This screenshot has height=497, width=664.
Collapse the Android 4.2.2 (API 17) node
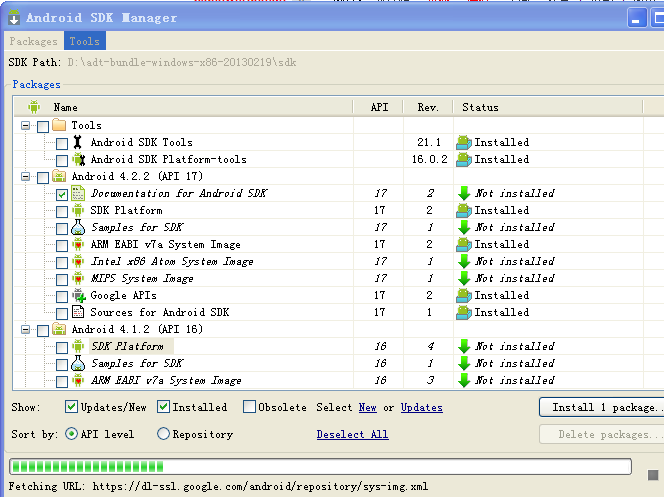tap(25, 176)
